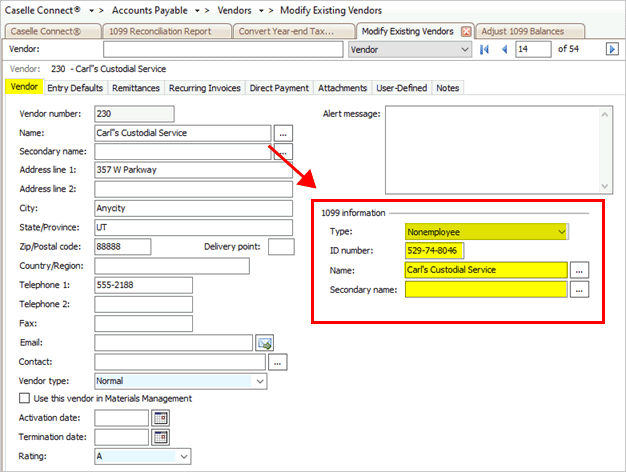
Task: Switch to Adjust 1099 Balances tab
Action: point(529,32)
